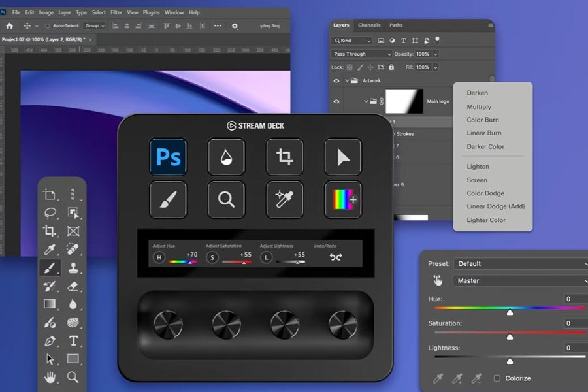Open the Master channel dropdown
This screenshot has width=588, height=392.
click(x=521, y=280)
